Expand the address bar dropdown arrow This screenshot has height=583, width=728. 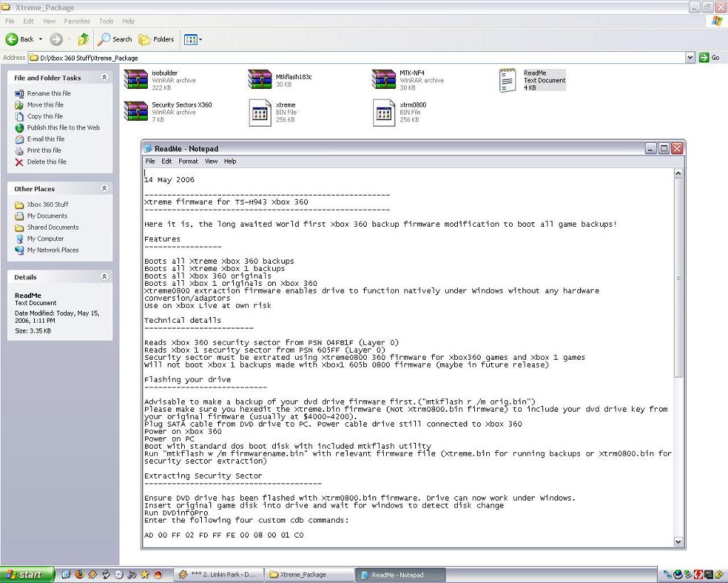pyautogui.click(x=690, y=58)
